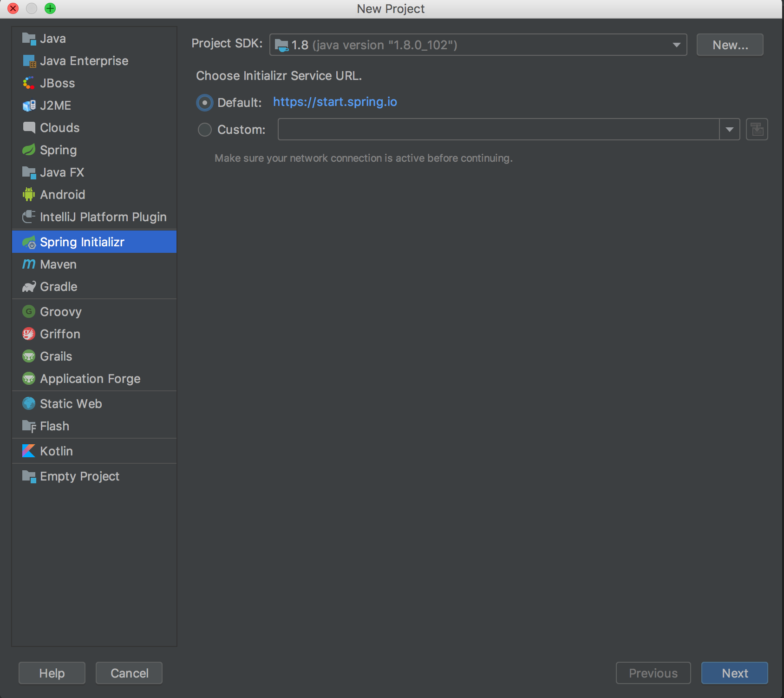Click the Java project type icon

pyautogui.click(x=29, y=39)
